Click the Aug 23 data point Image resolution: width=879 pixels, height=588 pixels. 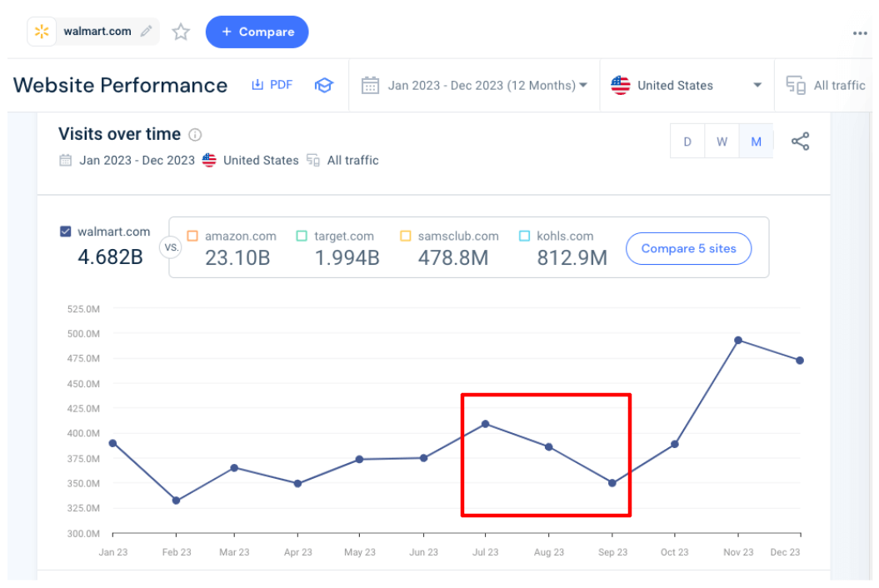pyautogui.click(x=549, y=446)
